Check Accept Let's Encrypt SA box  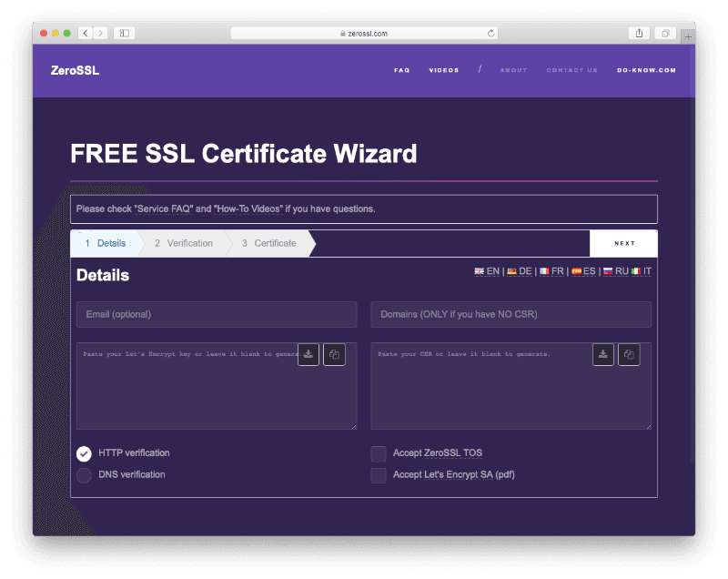coord(379,475)
